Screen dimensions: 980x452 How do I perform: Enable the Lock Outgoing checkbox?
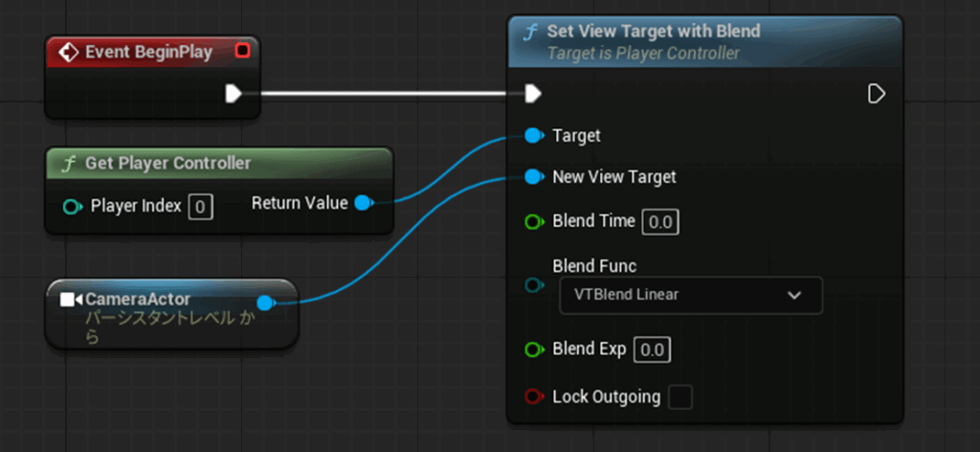[x=679, y=396]
